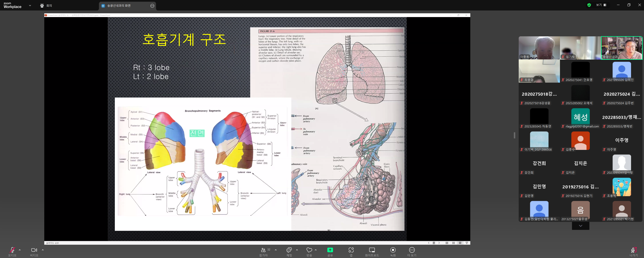Expand audio options caret beside microphone
The width and height of the screenshot is (644, 258).
click(x=20, y=250)
